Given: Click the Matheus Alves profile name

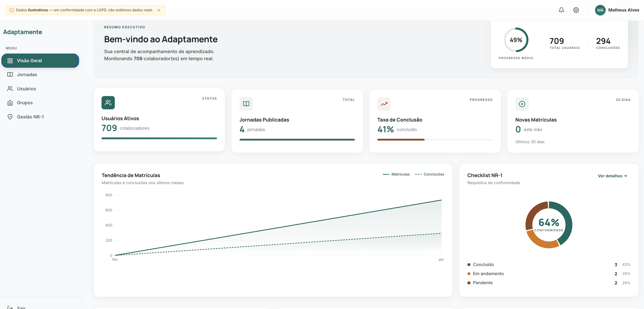Looking at the screenshot, I should pyautogui.click(x=623, y=10).
